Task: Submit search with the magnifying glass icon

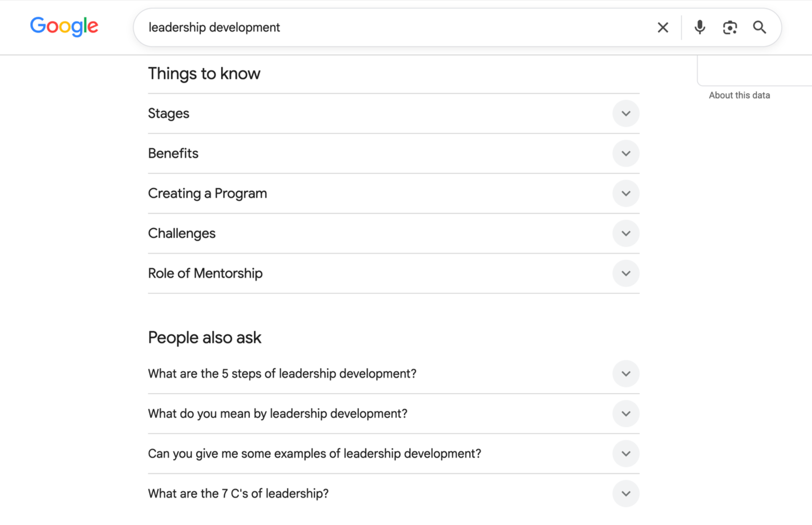Action: pos(759,27)
